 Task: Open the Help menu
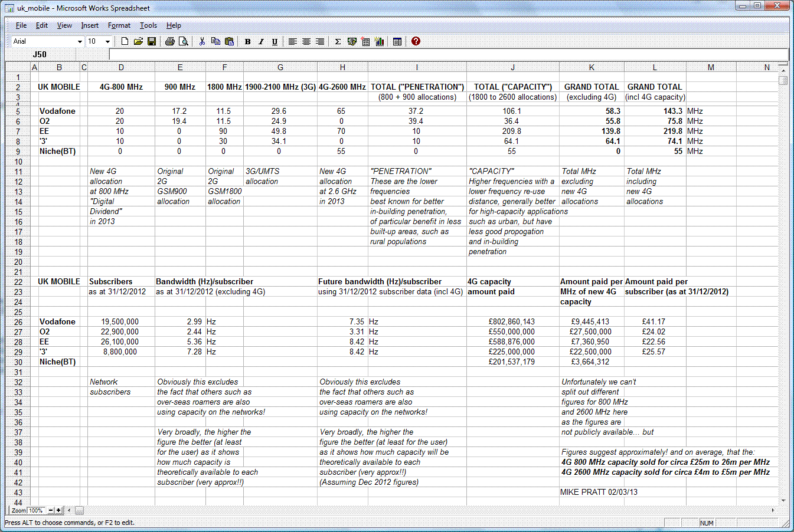(x=174, y=25)
